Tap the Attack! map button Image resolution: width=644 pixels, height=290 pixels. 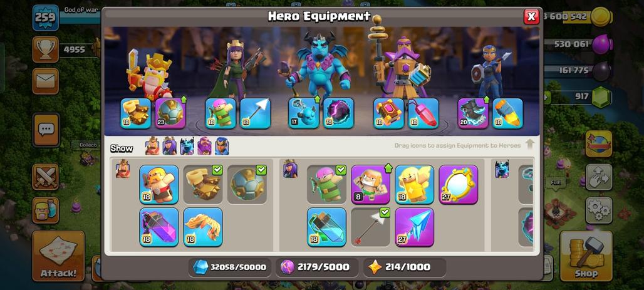(x=58, y=256)
